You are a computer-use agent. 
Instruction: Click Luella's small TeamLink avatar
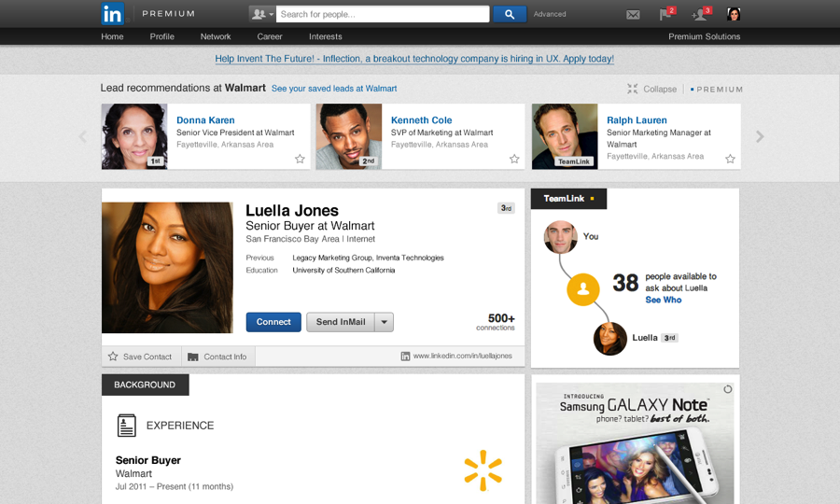(x=610, y=339)
